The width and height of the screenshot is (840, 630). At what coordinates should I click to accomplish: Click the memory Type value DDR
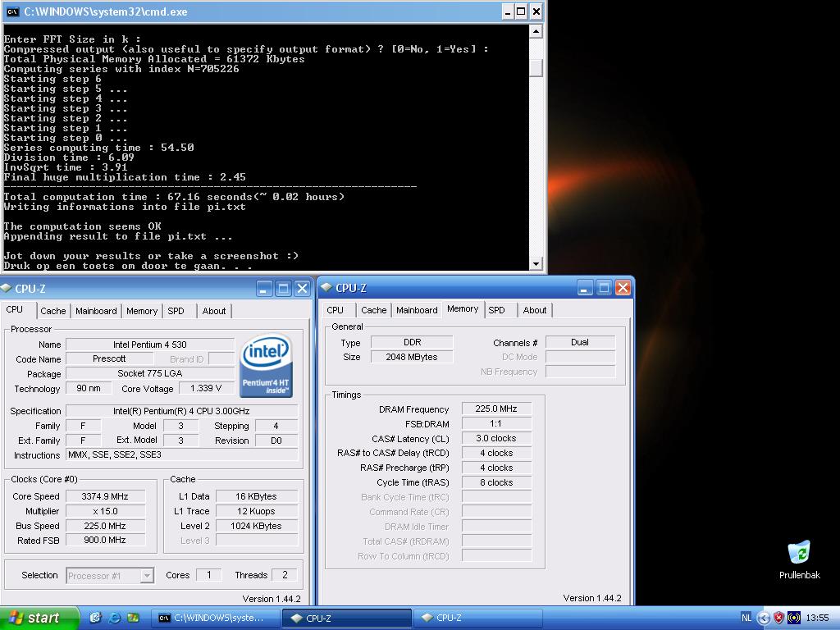pos(412,342)
